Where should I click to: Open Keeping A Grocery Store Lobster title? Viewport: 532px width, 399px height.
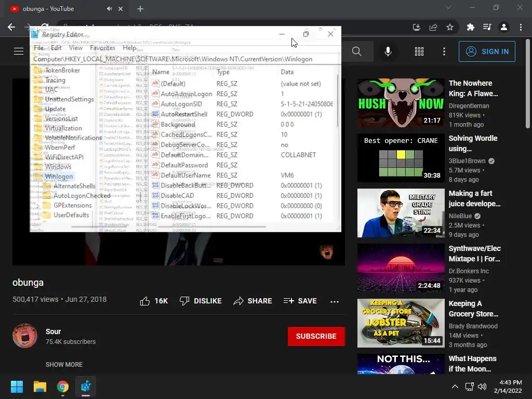tap(473, 309)
